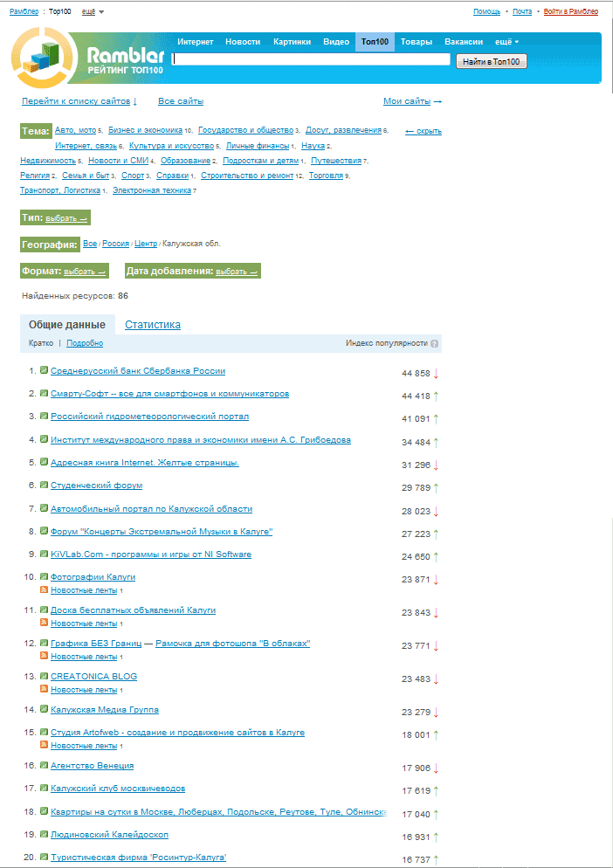
Task: Open the Топ100 tab in navigation bar
Action: coord(375,42)
